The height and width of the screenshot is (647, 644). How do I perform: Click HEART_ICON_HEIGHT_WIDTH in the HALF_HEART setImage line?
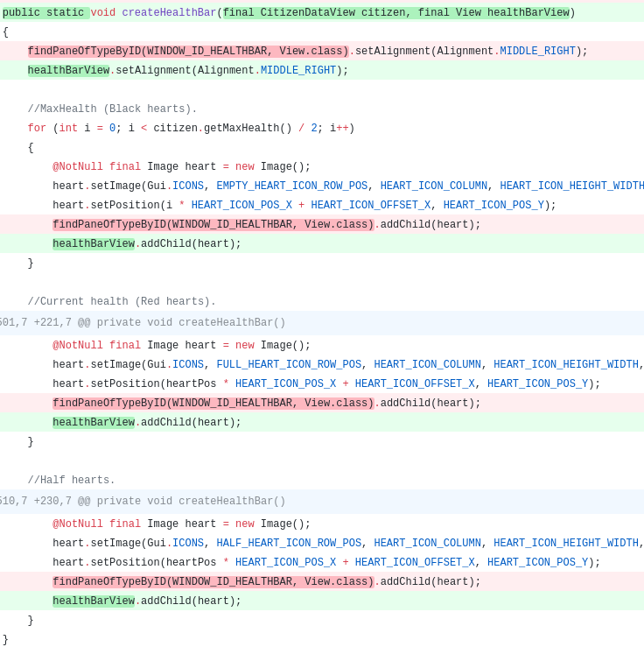(566, 543)
